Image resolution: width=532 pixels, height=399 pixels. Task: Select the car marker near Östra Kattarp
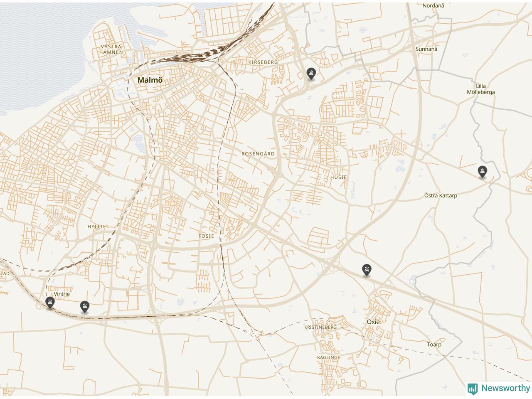[x=482, y=172]
